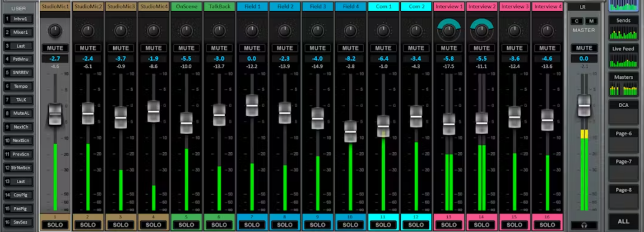Click the master gain value 0.0
This screenshot has height=232, width=644.
coord(584,59)
